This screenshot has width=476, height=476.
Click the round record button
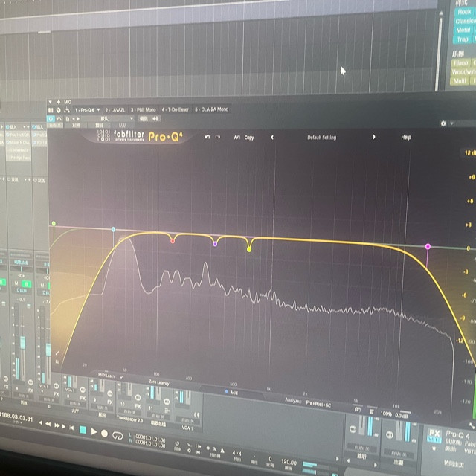pyautogui.click(x=104, y=434)
